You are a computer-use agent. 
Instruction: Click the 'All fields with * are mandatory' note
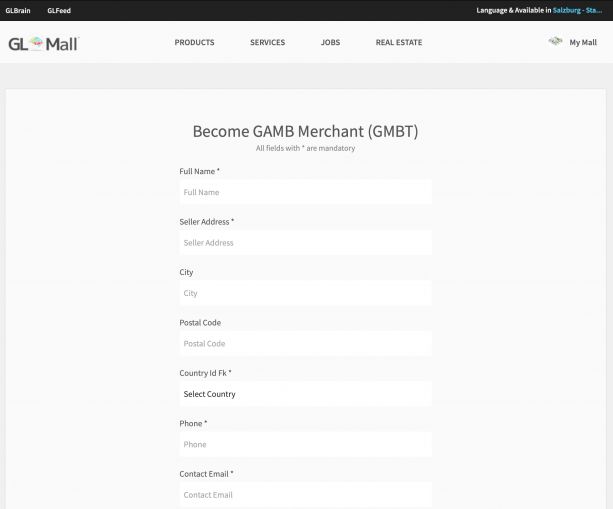coord(305,148)
